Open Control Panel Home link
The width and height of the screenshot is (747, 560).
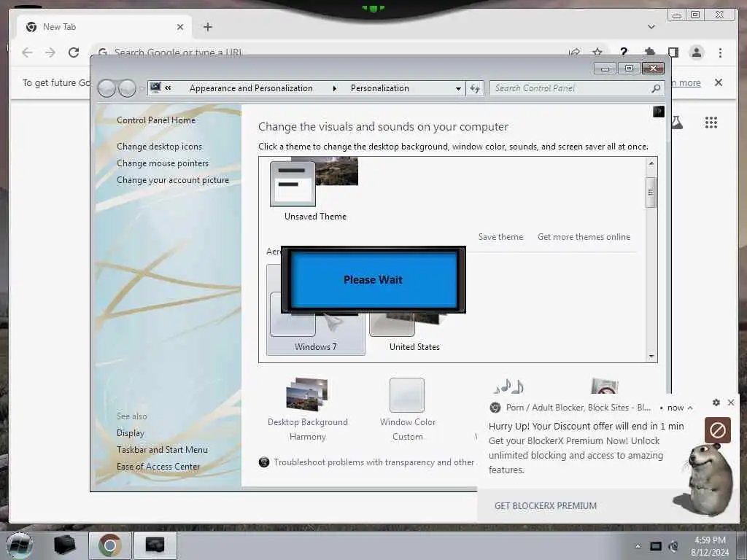tap(156, 120)
